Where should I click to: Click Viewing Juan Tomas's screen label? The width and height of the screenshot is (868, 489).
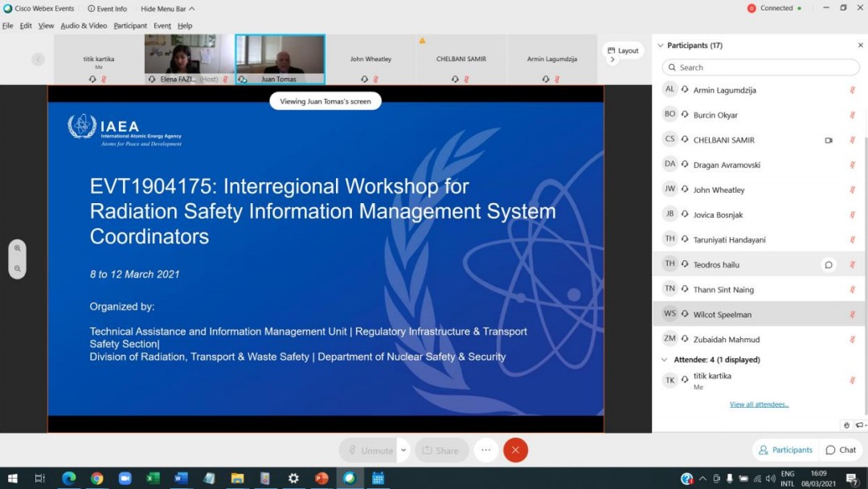325,101
